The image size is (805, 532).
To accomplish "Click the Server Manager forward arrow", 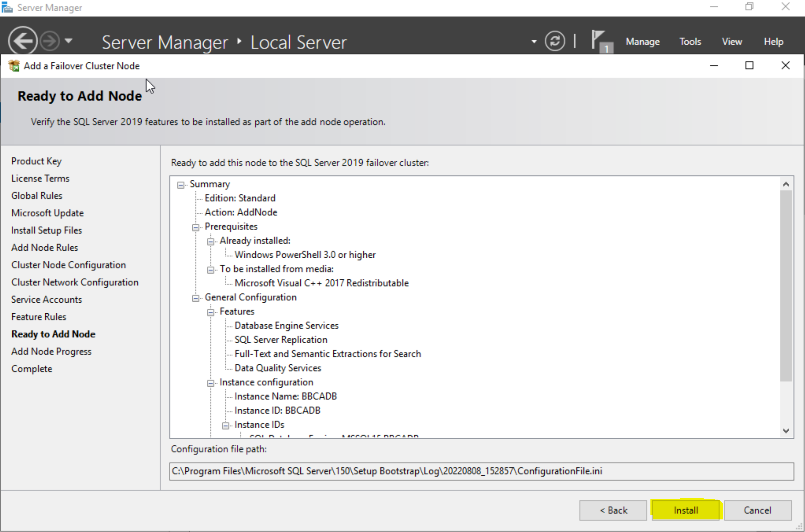I will [x=49, y=41].
